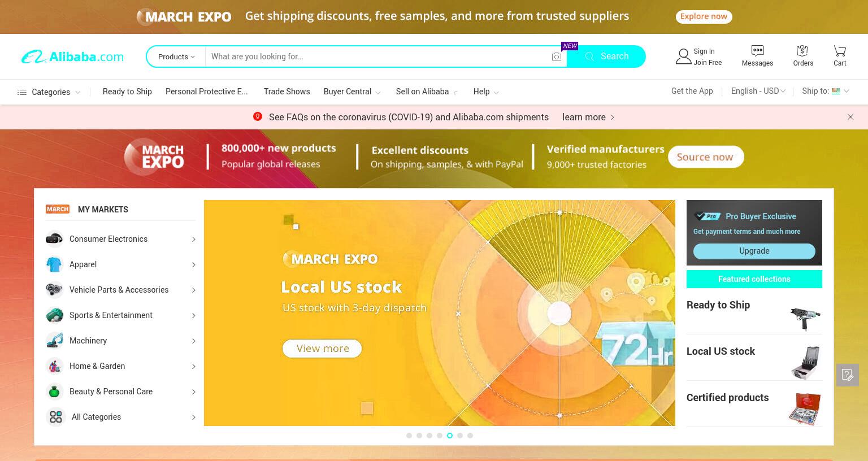Click the Ship to country flag
Viewport: 868px width, 461px height.
[836, 91]
